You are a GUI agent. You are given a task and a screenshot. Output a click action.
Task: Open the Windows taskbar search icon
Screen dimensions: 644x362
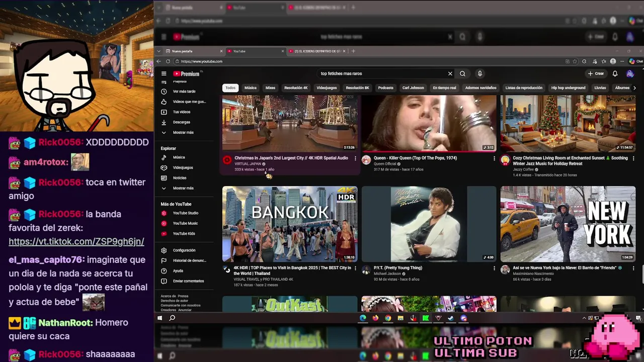(x=172, y=318)
